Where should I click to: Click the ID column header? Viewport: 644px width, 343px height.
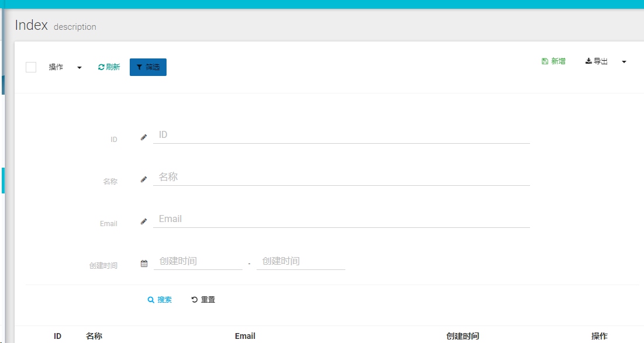pyautogui.click(x=57, y=336)
